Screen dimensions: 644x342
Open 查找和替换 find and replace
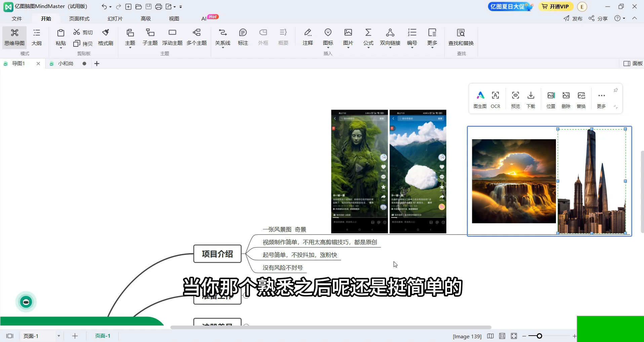[x=461, y=37]
